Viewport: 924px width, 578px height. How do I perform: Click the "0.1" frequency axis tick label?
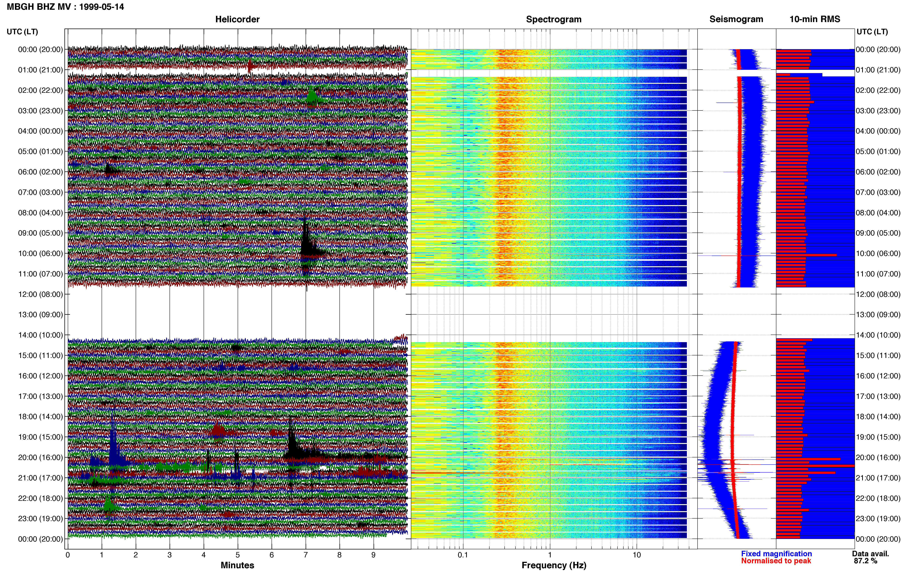click(x=463, y=555)
